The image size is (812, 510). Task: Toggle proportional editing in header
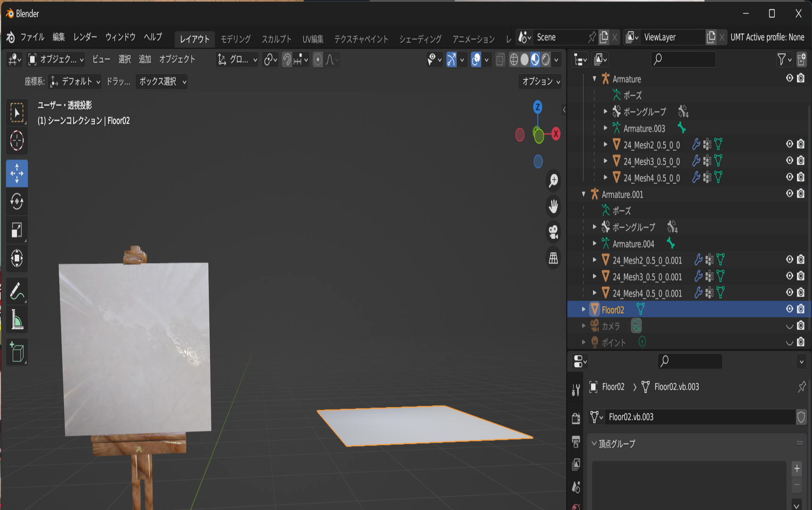318,59
